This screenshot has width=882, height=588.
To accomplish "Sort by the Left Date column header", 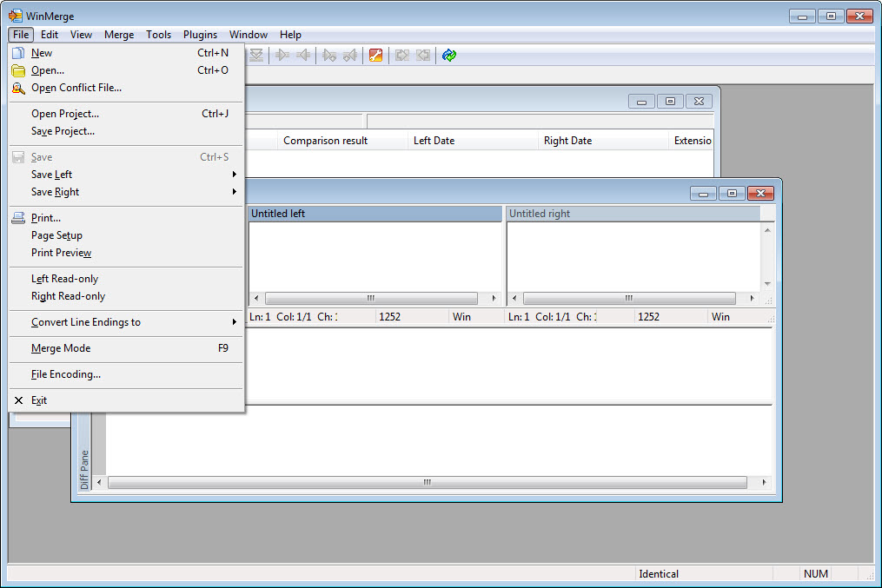I will click(x=473, y=141).
